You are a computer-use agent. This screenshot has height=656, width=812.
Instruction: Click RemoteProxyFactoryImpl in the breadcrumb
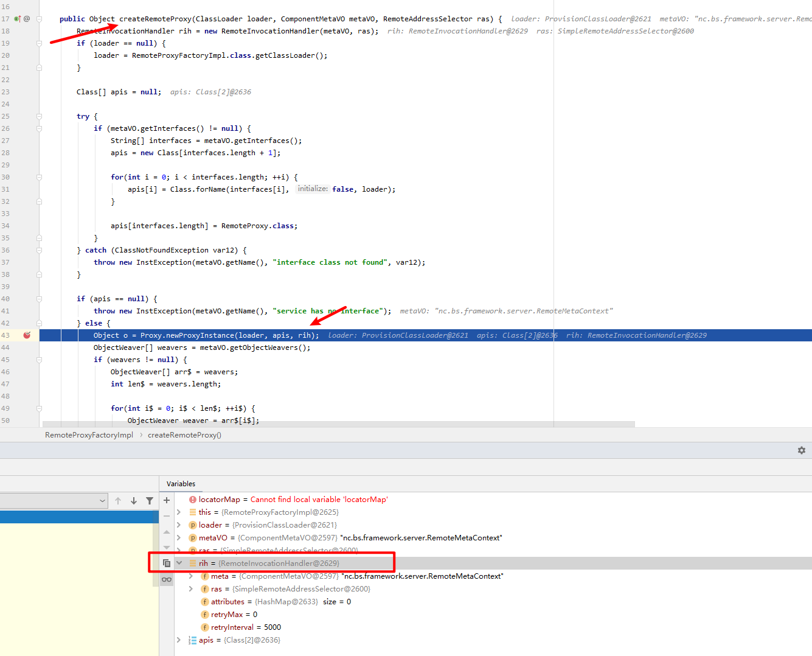89,435
